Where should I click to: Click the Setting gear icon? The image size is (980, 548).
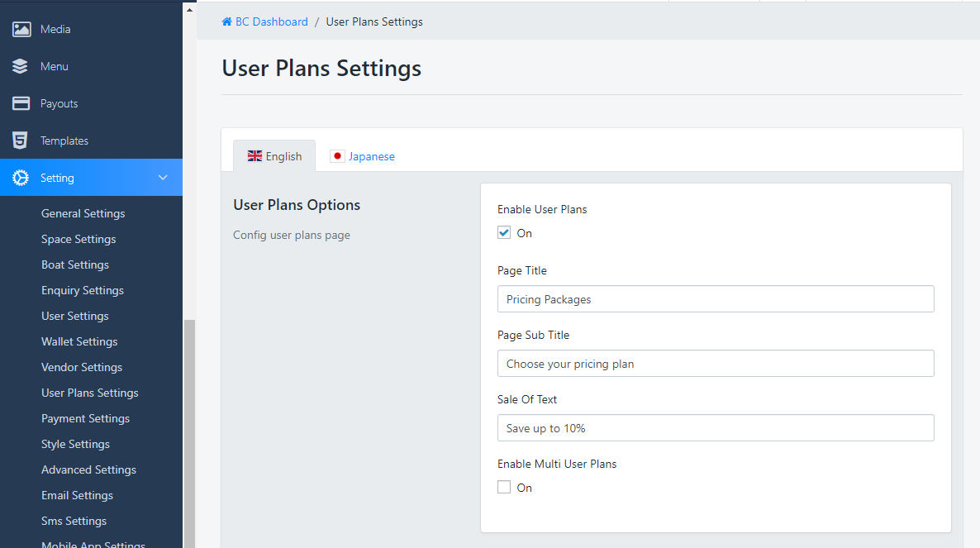[21, 178]
